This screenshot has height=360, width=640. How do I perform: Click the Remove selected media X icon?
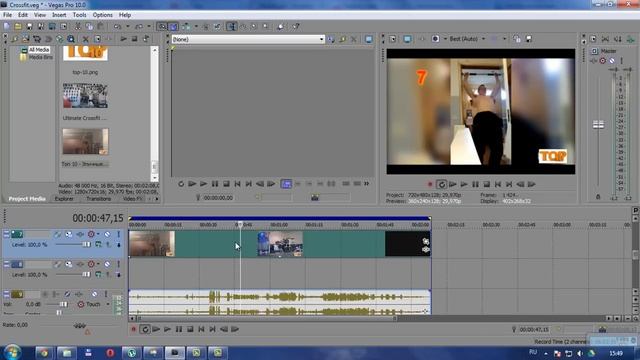coord(86,39)
